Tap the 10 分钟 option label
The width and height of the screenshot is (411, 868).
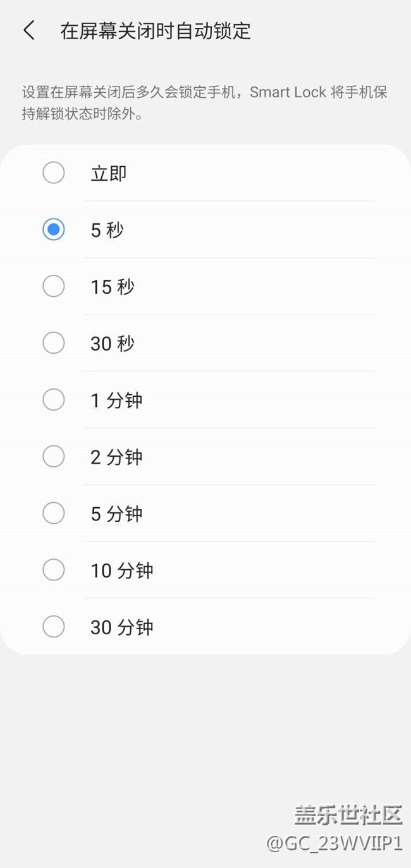tap(122, 570)
